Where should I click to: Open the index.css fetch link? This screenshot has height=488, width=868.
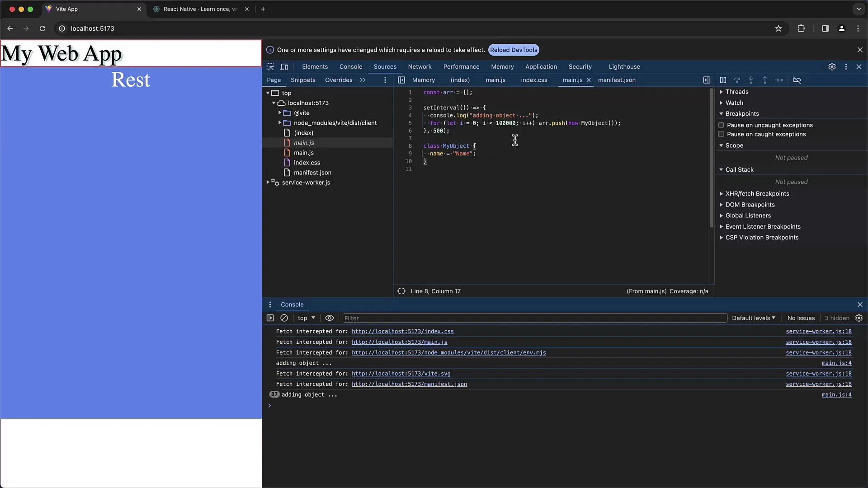(402, 332)
